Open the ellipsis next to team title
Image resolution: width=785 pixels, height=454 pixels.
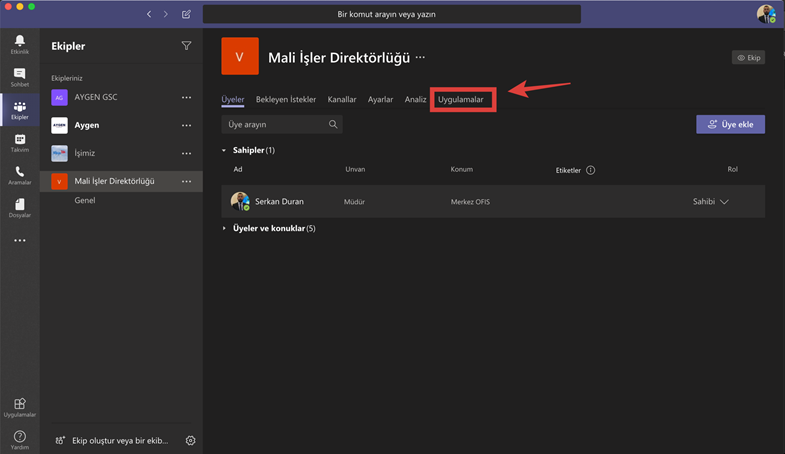420,57
